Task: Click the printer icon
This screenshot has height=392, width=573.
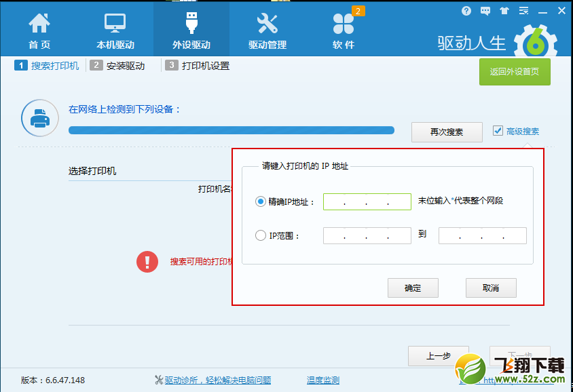Action: click(x=40, y=118)
